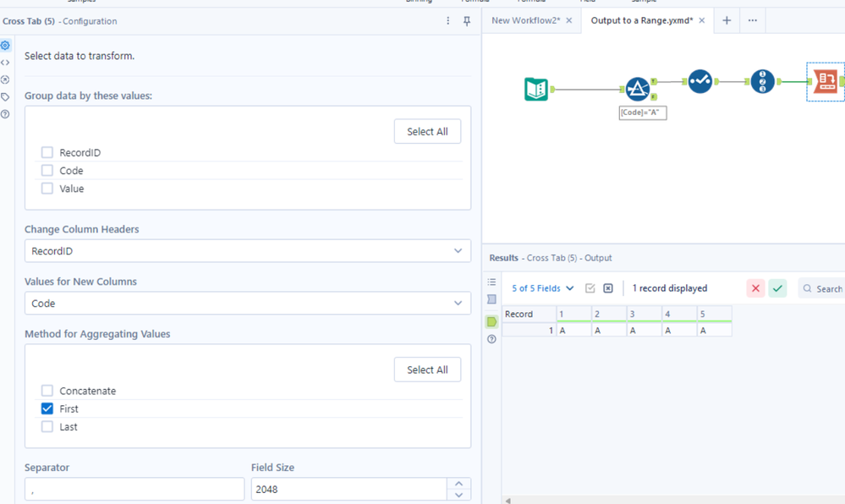Click the Results Search box
Viewport: 845px width, 504px height.
coord(823,288)
